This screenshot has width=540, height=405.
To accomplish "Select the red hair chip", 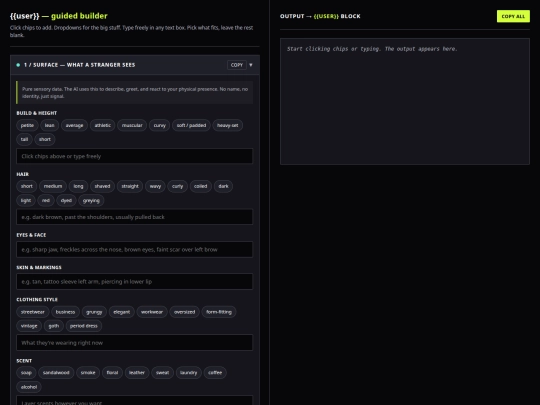I will [x=46, y=200].
